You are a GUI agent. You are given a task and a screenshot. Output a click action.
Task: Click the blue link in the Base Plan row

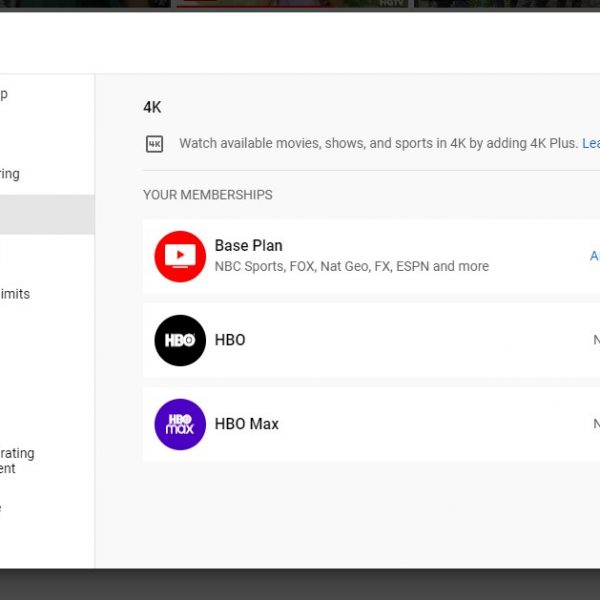click(x=594, y=256)
